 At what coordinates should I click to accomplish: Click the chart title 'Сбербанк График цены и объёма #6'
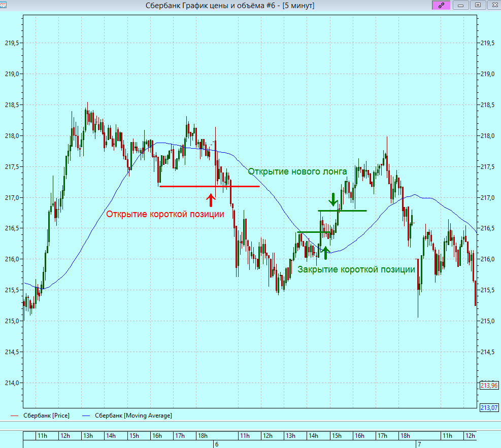[x=210, y=6]
